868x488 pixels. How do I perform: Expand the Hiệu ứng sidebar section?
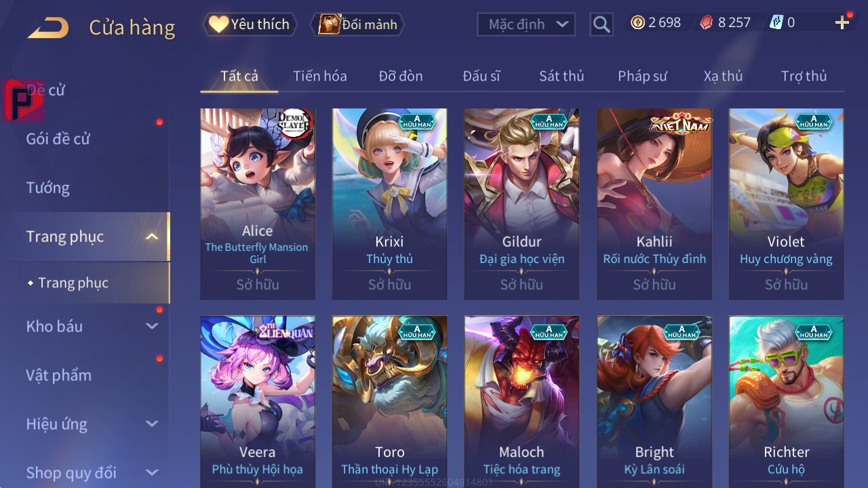[152, 424]
